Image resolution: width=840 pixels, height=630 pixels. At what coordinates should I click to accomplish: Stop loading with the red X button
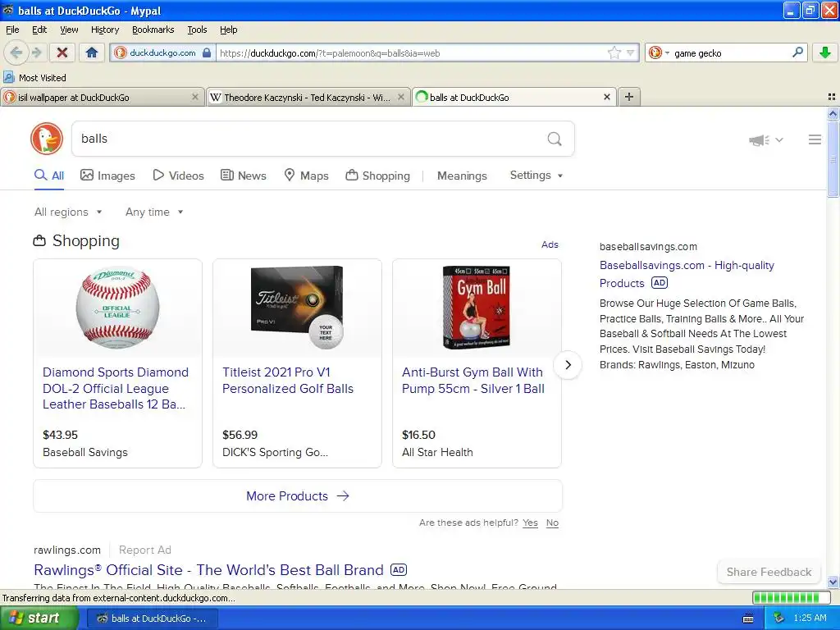coord(62,52)
